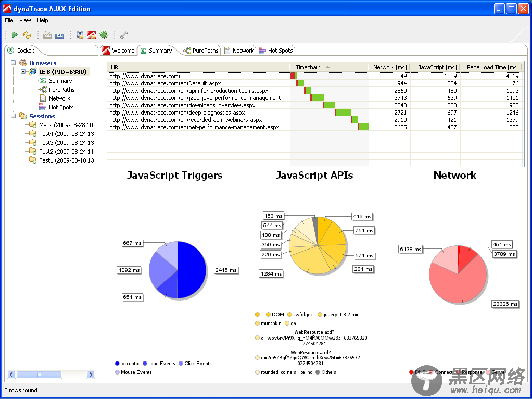Click the export session toolbar icon
The image size is (532, 399).
tap(47, 34)
